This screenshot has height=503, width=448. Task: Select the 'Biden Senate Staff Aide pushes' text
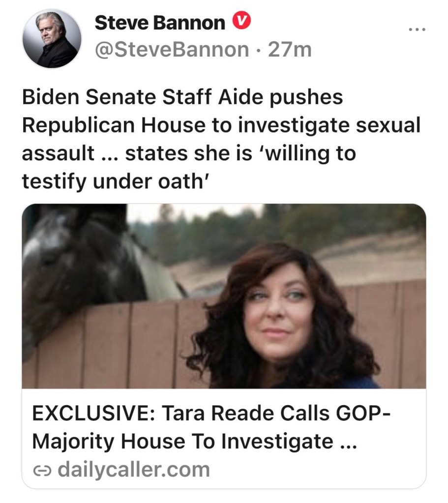182,97
